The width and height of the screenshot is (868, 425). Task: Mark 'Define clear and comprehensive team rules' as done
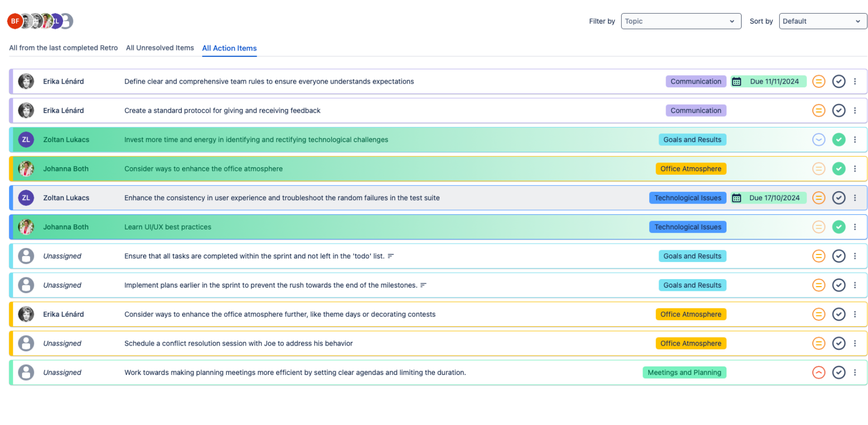tap(838, 81)
